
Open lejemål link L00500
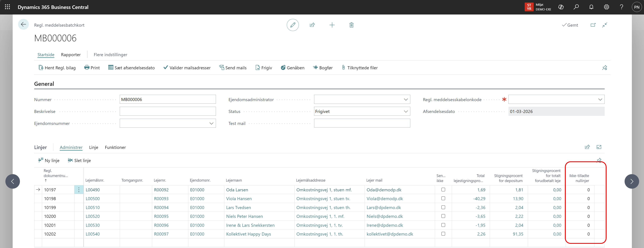[92, 199]
